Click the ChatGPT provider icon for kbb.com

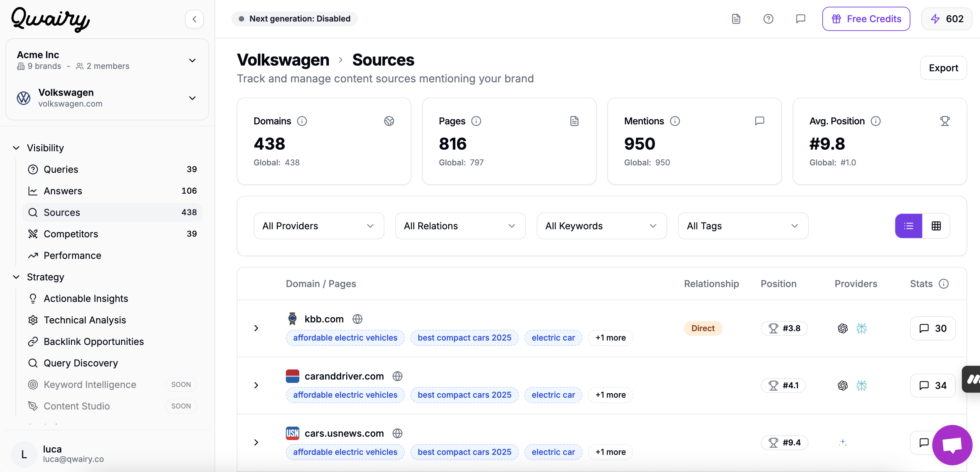click(x=843, y=328)
